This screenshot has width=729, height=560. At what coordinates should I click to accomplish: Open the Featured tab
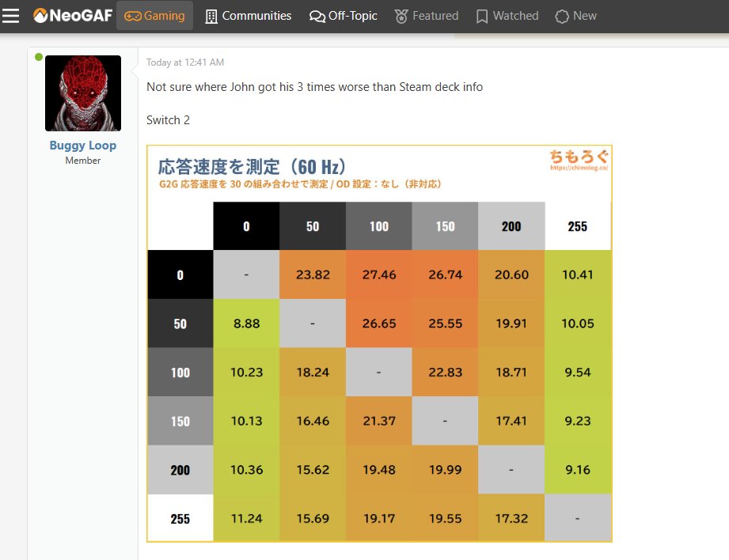coord(427,16)
